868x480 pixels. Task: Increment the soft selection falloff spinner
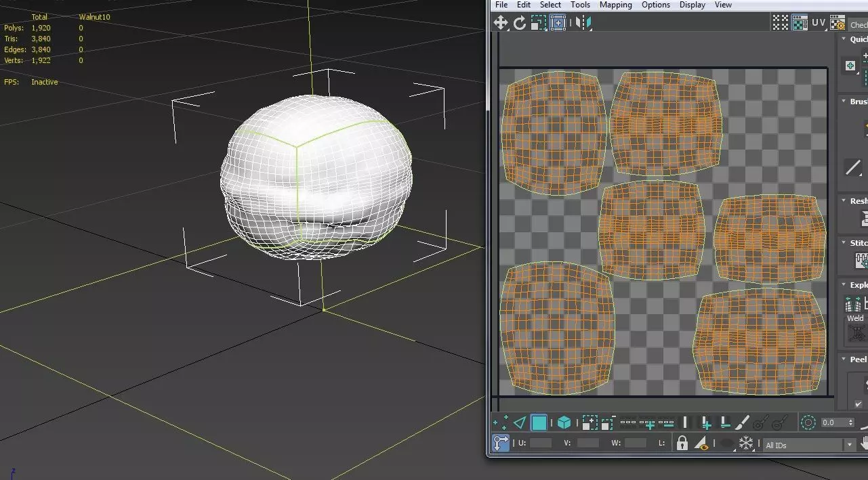851,420
